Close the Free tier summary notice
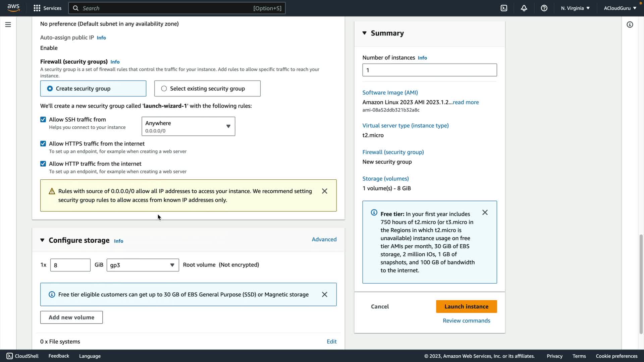This screenshot has height=362, width=644. (485, 213)
